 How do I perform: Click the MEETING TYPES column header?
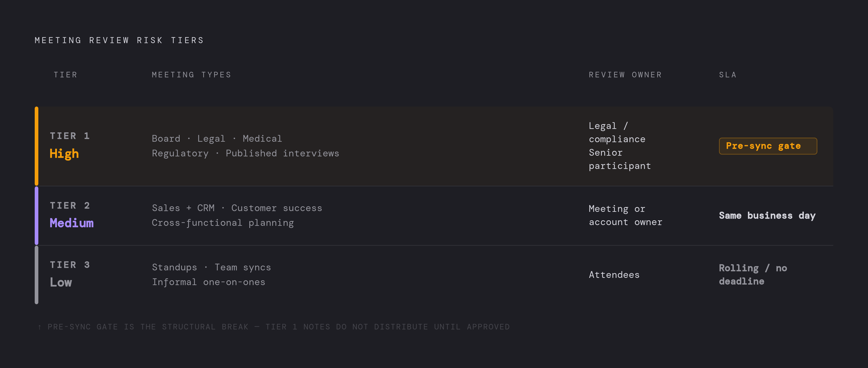pos(191,75)
